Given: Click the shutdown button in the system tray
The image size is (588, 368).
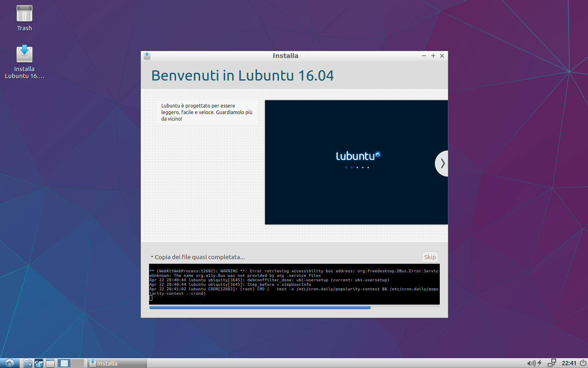Looking at the screenshot, I should [x=583, y=363].
